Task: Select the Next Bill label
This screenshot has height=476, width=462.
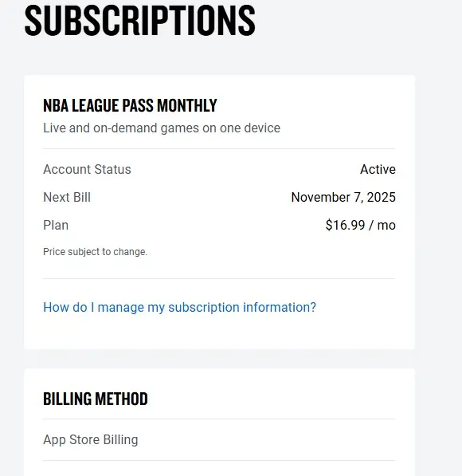Action: point(67,197)
